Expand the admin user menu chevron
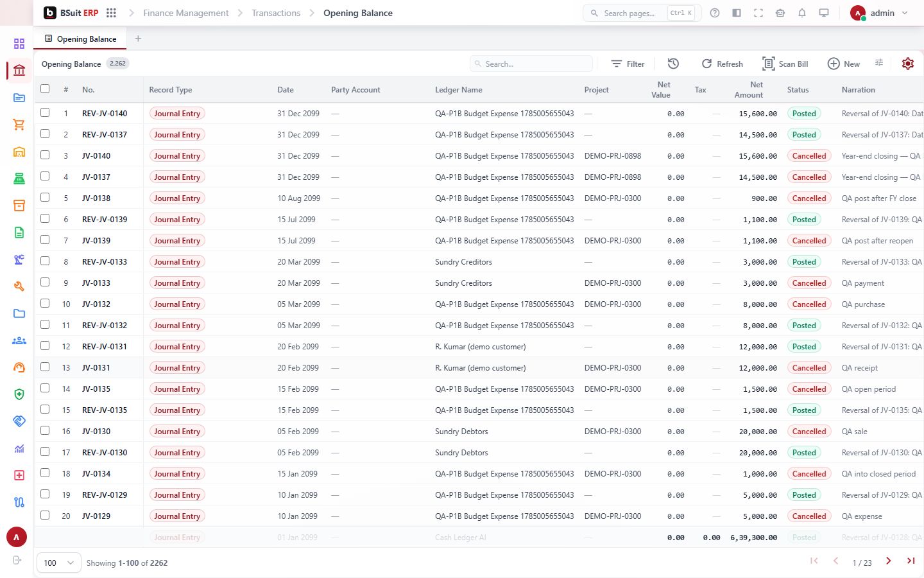The image size is (924, 578). 905,13
